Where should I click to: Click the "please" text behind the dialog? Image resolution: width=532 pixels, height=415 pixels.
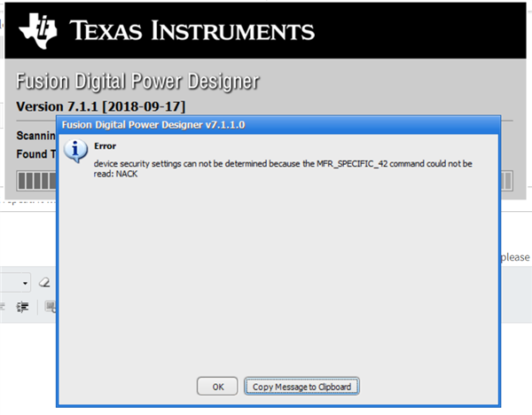515,257
